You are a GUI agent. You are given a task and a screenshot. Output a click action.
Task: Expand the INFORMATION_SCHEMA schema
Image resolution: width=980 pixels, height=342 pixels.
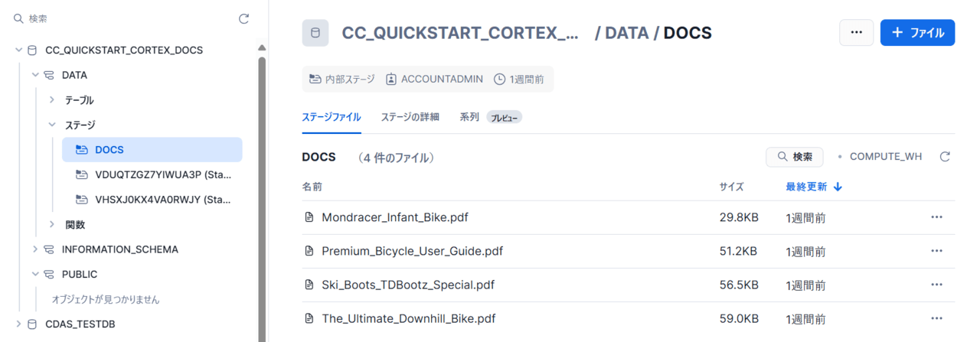[35, 249]
